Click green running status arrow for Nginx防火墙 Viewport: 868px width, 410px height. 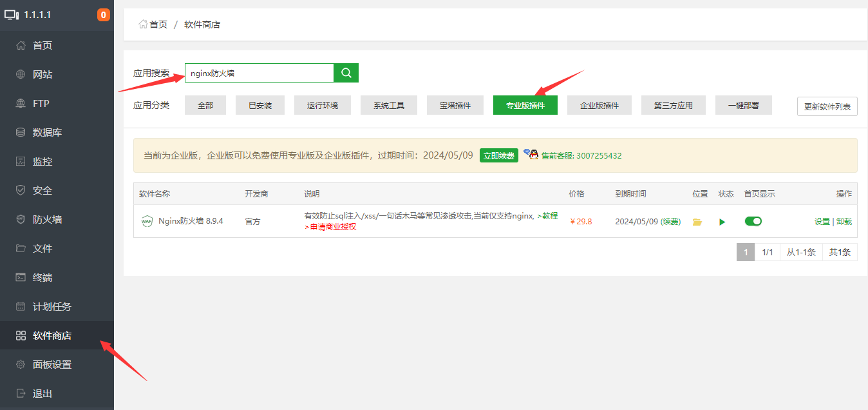(x=722, y=221)
